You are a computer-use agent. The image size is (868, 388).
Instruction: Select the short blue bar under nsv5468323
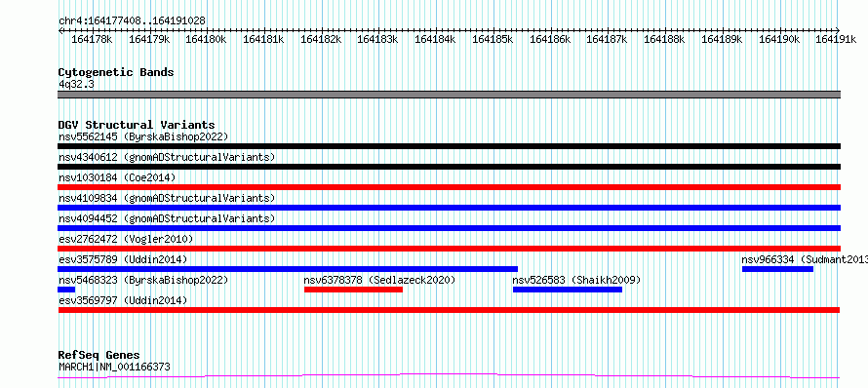coord(66,290)
